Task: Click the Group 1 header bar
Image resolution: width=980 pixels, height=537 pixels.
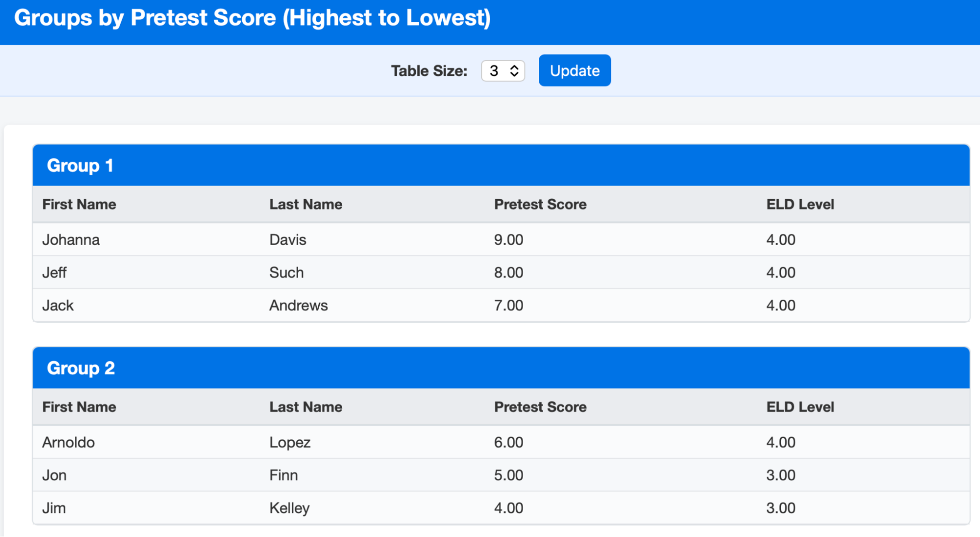Action: click(500, 166)
